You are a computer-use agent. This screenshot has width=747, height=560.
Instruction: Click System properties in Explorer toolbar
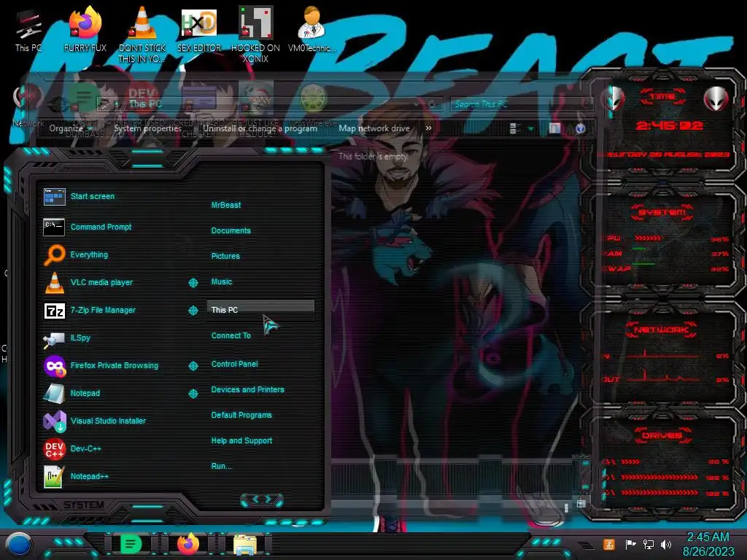pos(147,128)
